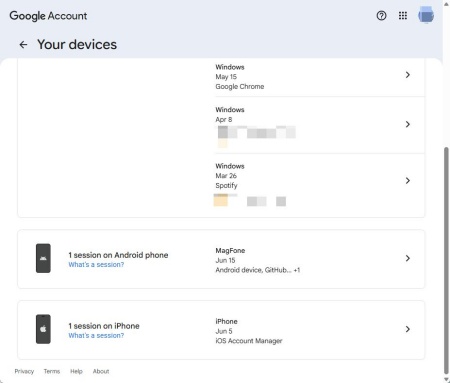Click the Android phone device icon

click(43, 258)
